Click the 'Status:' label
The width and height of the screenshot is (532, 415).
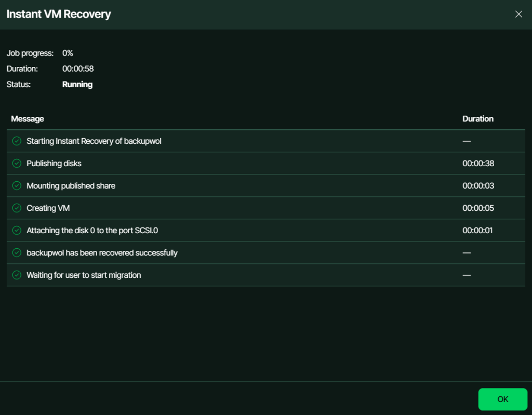[x=19, y=85]
